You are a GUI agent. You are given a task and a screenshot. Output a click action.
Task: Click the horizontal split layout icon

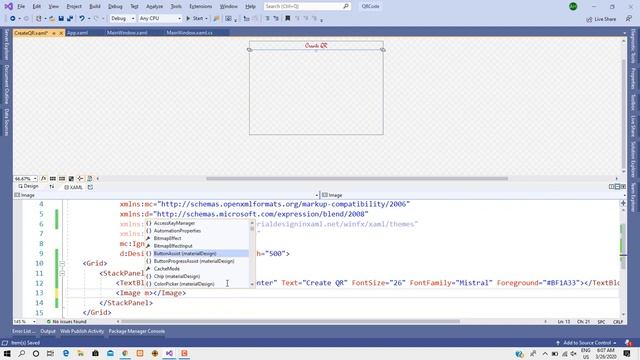click(617, 187)
